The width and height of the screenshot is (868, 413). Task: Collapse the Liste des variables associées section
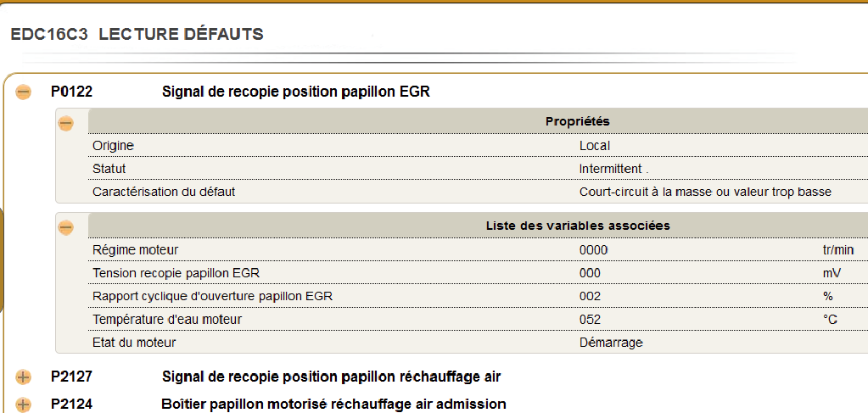[66, 227]
